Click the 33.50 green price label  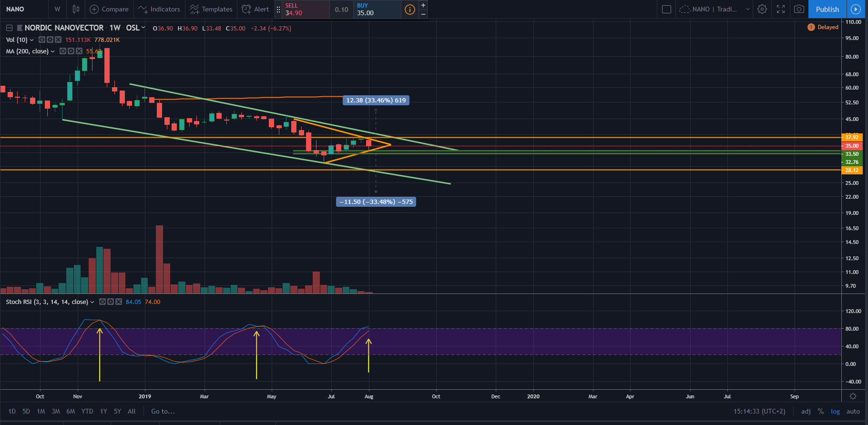852,154
